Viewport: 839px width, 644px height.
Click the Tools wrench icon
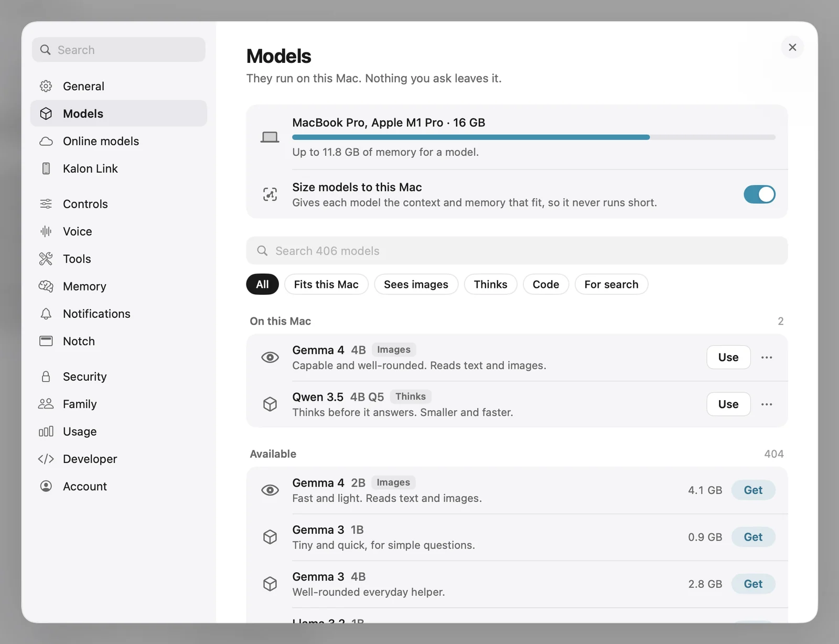point(46,259)
